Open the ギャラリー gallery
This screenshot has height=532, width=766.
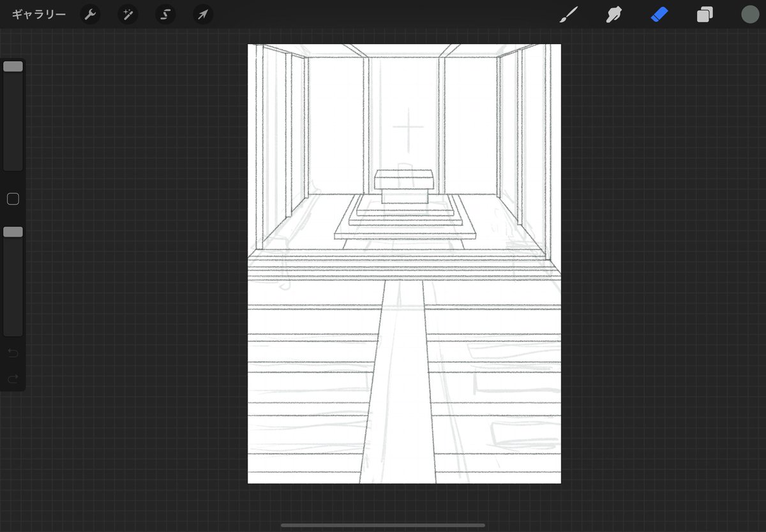38,14
